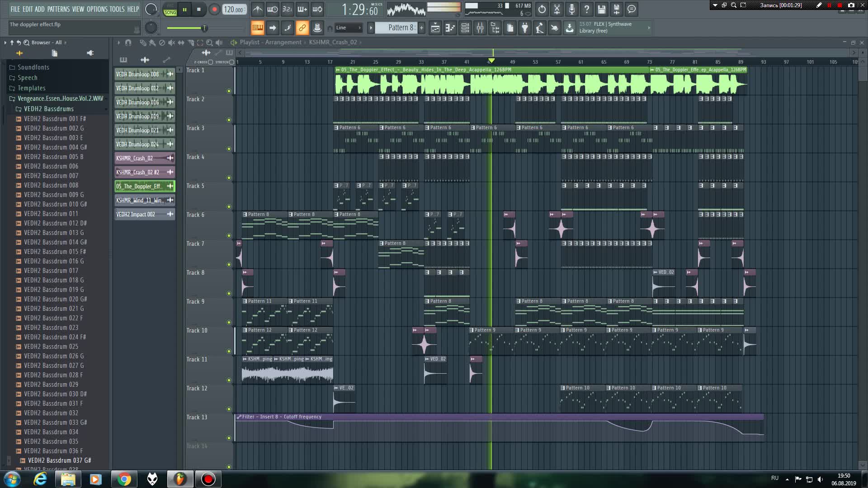Screen dimensions: 868x488
Task: Open help with the question mark icon
Action: tap(586, 9)
